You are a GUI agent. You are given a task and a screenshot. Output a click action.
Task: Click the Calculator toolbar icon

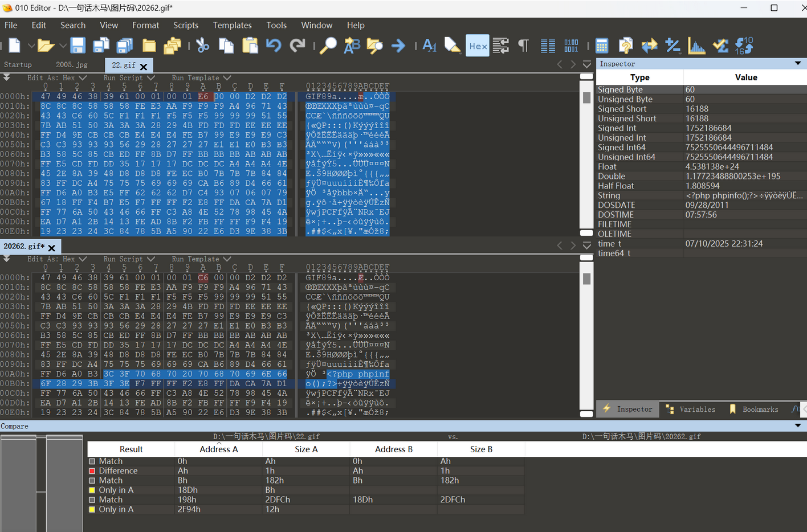(x=602, y=46)
